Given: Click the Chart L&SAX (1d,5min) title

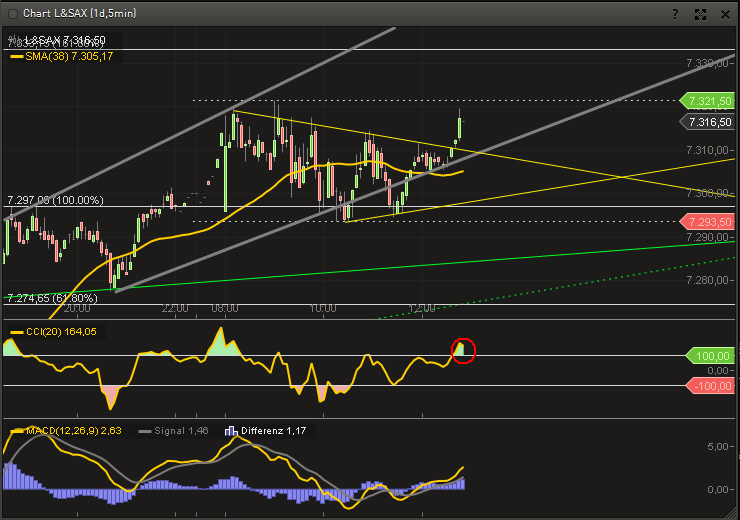Looking at the screenshot, I should click(80, 13).
